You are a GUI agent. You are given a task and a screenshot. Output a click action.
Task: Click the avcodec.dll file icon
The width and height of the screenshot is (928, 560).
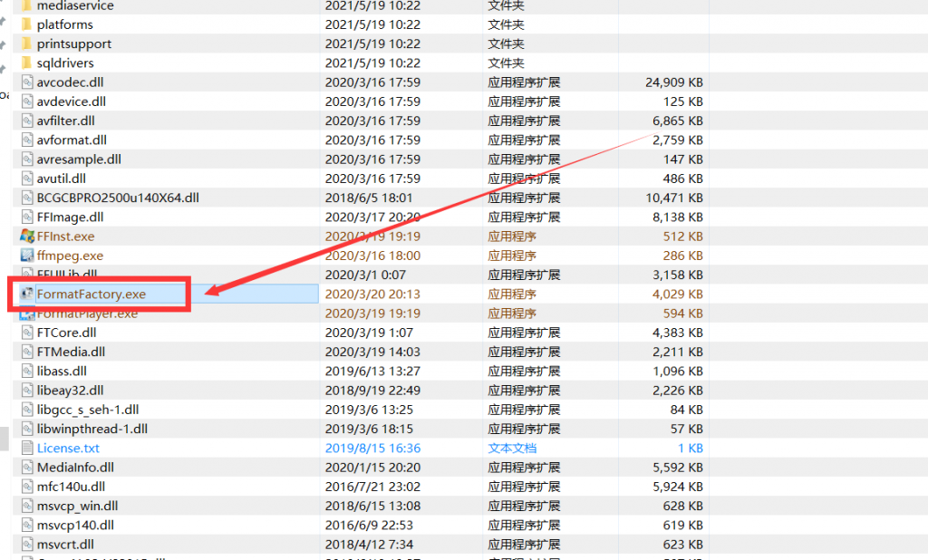[26, 82]
